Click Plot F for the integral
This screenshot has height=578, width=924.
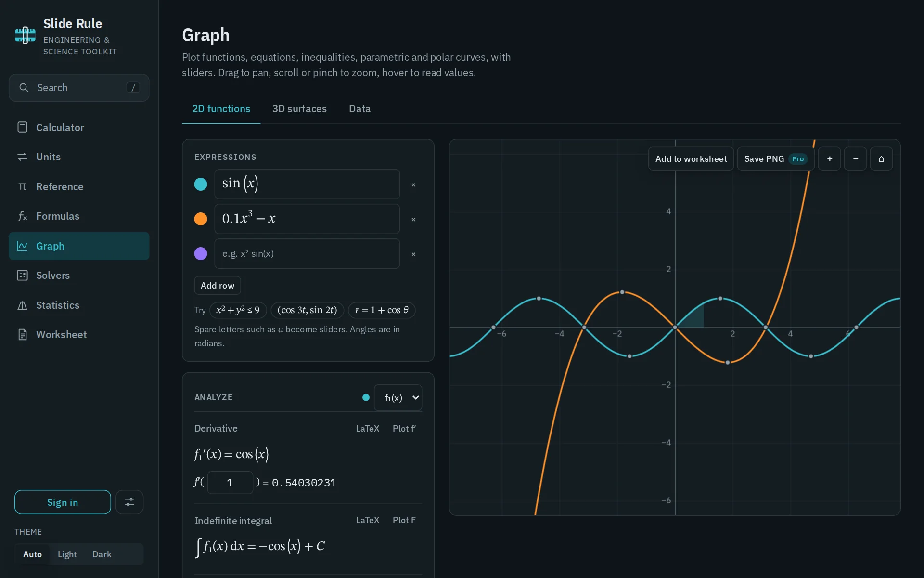tap(404, 520)
